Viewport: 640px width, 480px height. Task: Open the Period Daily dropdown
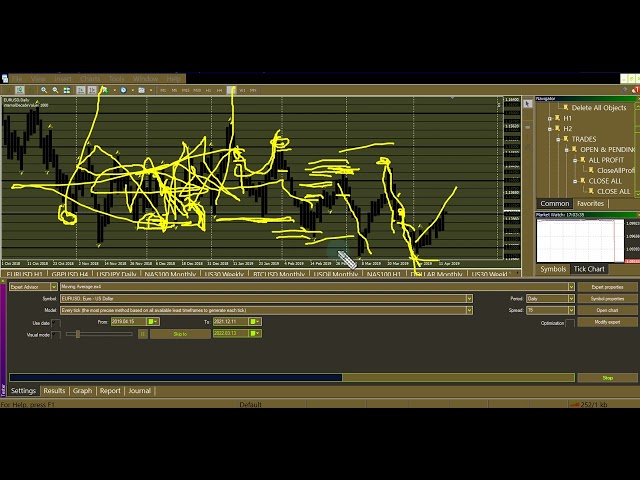pyautogui.click(x=571, y=298)
